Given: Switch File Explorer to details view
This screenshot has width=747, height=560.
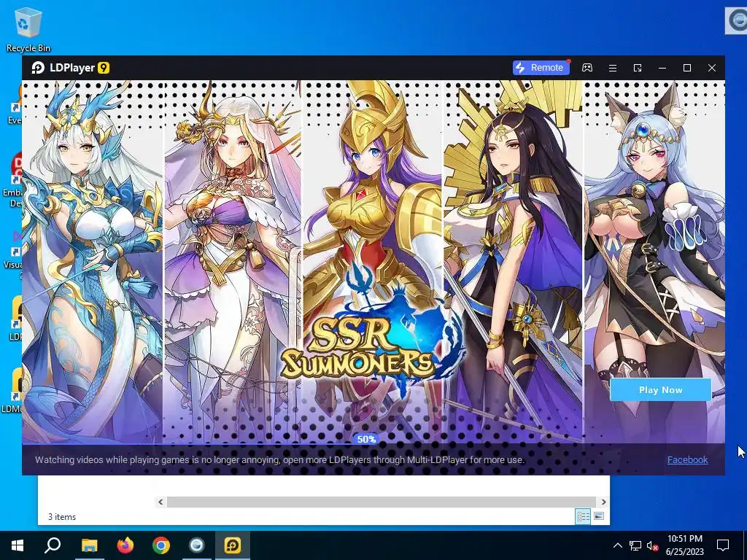Looking at the screenshot, I should [583, 517].
